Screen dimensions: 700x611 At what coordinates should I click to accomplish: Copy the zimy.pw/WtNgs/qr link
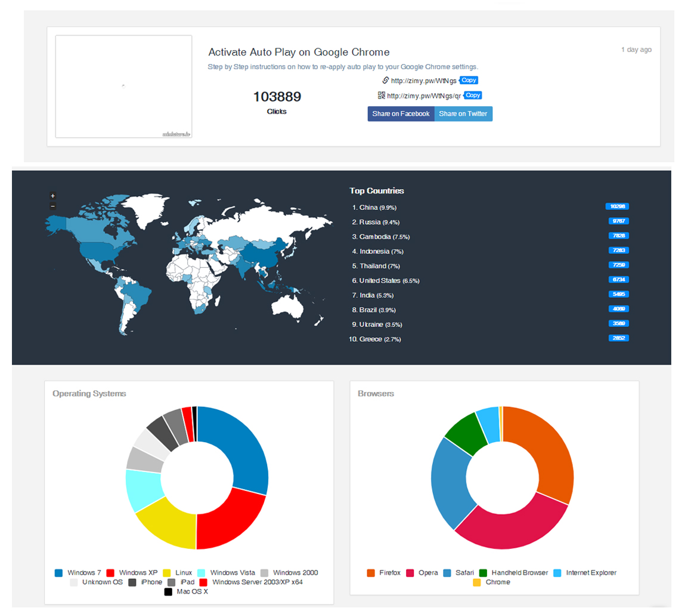pos(472,95)
